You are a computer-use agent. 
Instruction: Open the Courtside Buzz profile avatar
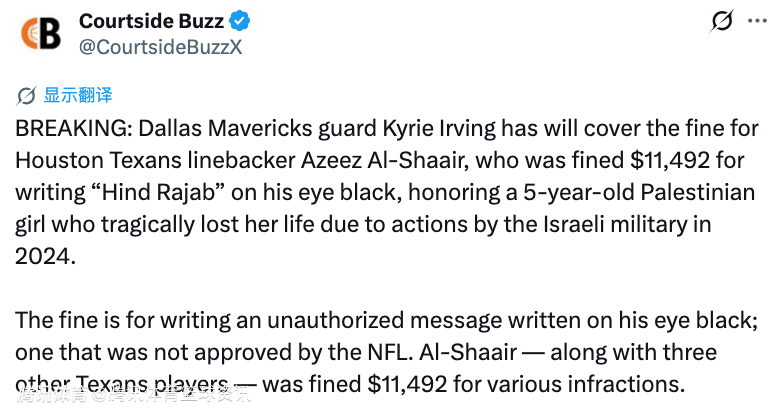pyautogui.click(x=41, y=34)
